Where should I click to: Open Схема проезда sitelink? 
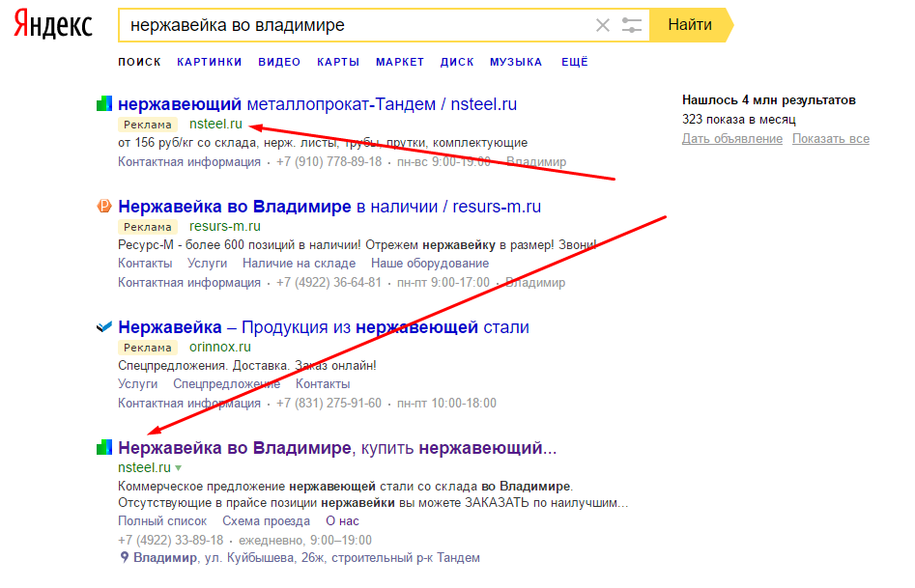[266, 521]
